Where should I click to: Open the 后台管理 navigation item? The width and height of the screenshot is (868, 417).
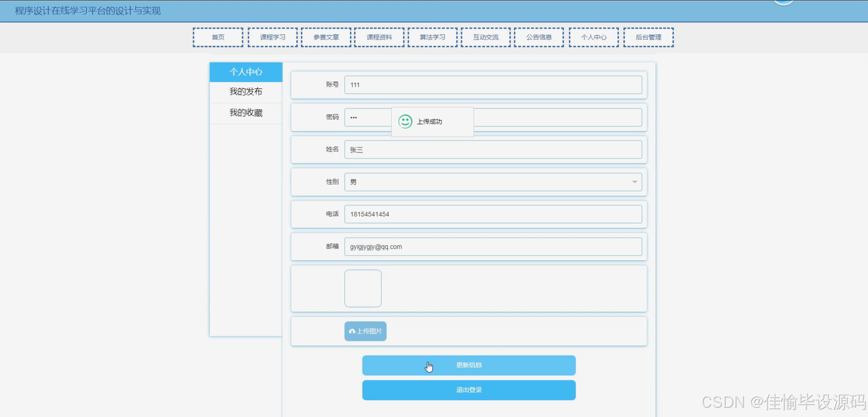(x=649, y=38)
